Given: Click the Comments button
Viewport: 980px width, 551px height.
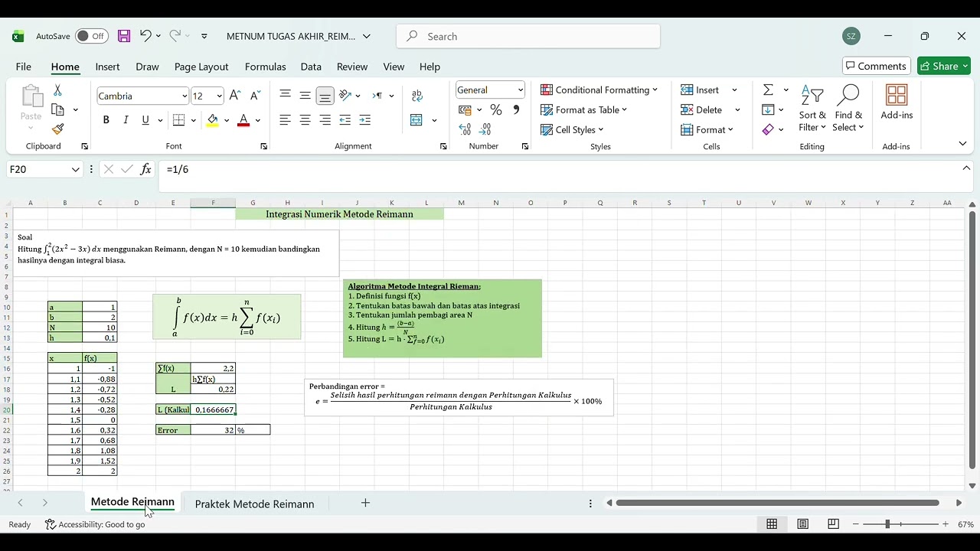Looking at the screenshot, I should 876,66.
